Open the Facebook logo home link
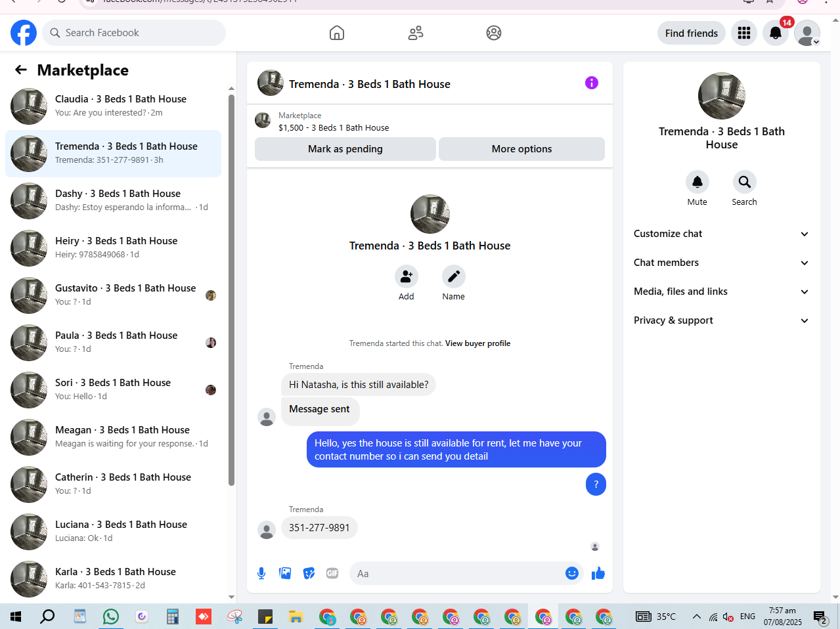The image size is (840, 629). [24, 33]
